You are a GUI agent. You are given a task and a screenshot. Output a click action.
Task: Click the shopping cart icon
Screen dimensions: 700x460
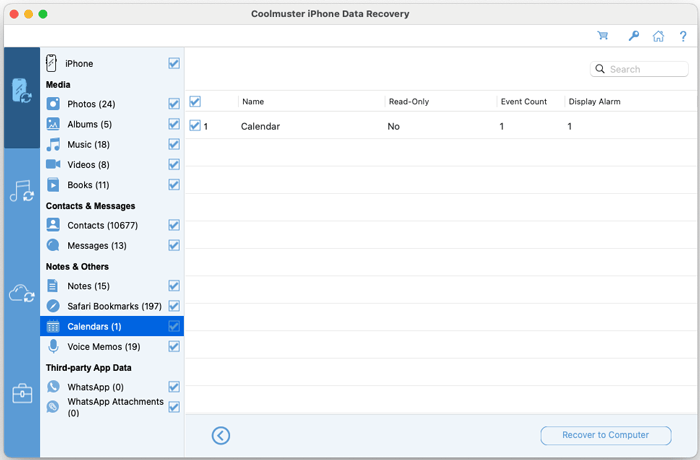pyautogui.click(x=603, y=36)
